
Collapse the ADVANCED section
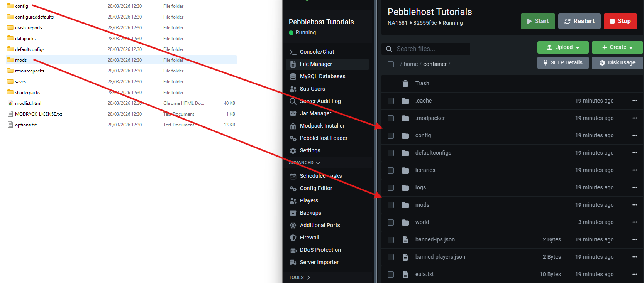coord(305,163)
